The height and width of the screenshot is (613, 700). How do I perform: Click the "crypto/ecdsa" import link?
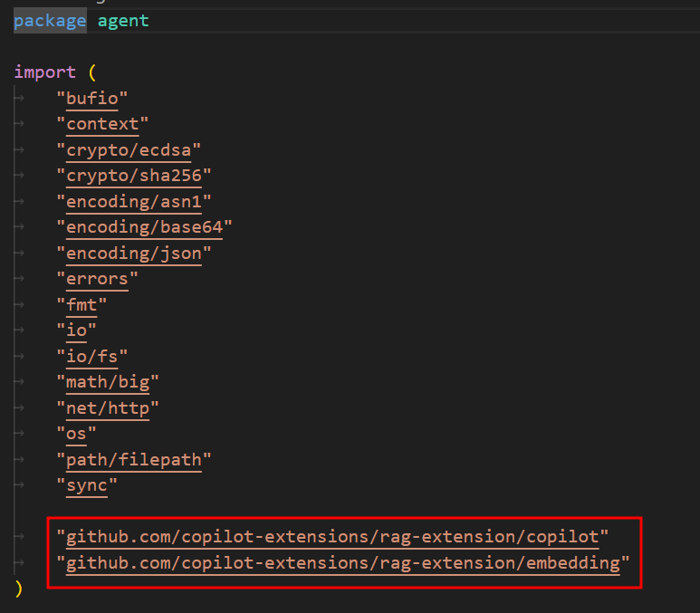129,150
